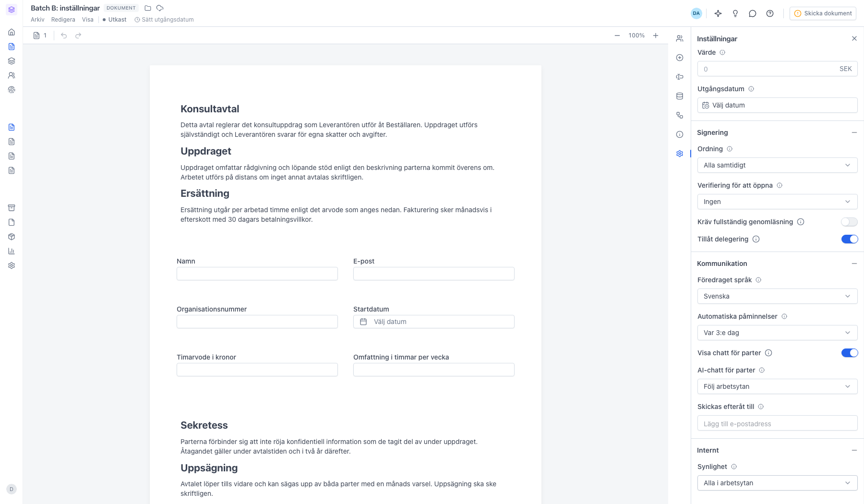Open the AI sparkle icon in header
The image size is (864, 504).
click(718, 13)
